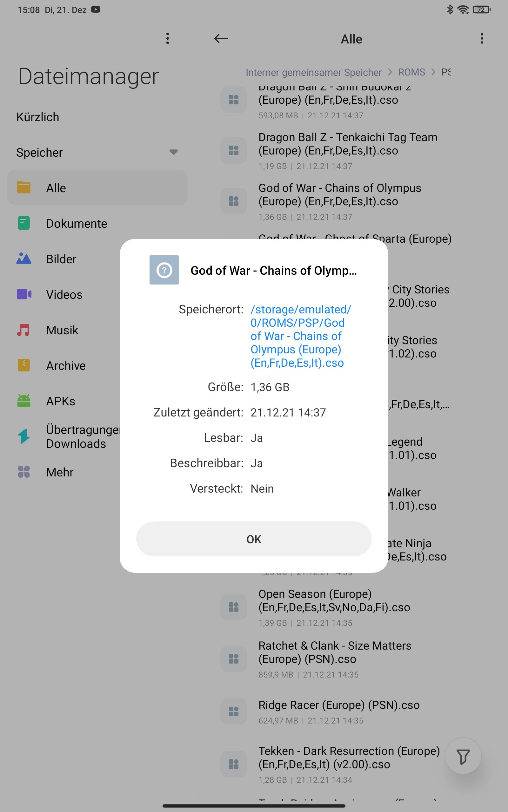Click the Android APKs icon

point(24,401)
